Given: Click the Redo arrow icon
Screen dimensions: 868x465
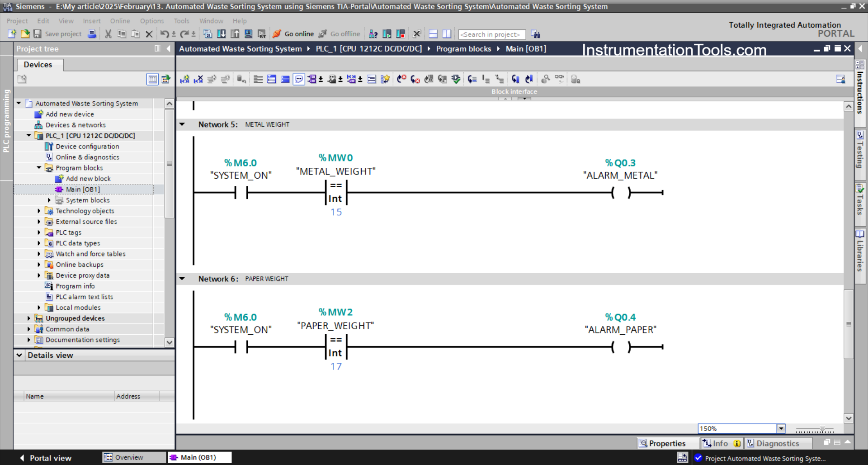Looking at the screenshot, I should [x=184, y=34].
